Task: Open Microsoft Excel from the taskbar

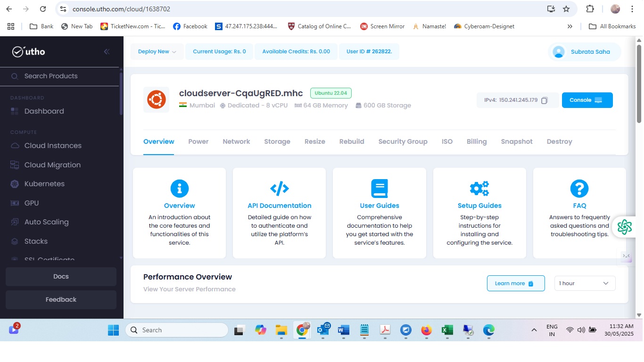Action: [x=447, y=330]
